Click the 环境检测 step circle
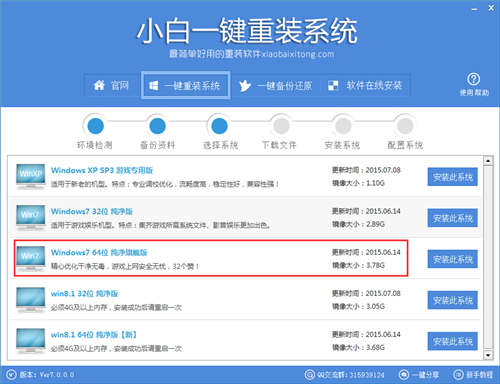The height and width of the screenshot is (384, 500). coord(95,126)
